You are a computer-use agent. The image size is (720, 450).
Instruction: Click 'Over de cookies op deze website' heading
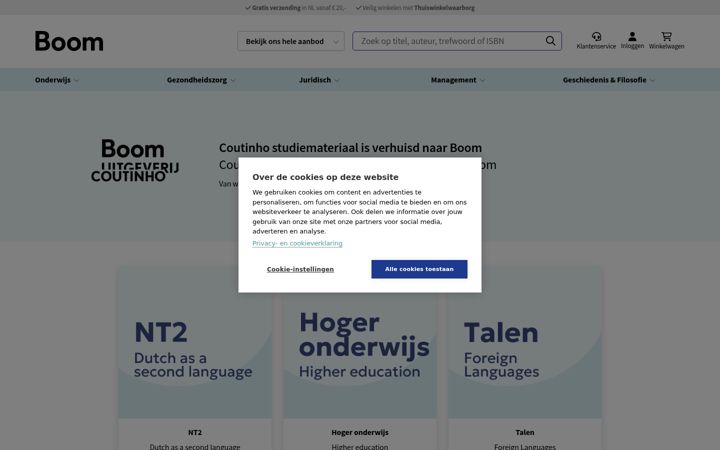tap(325, 177)
